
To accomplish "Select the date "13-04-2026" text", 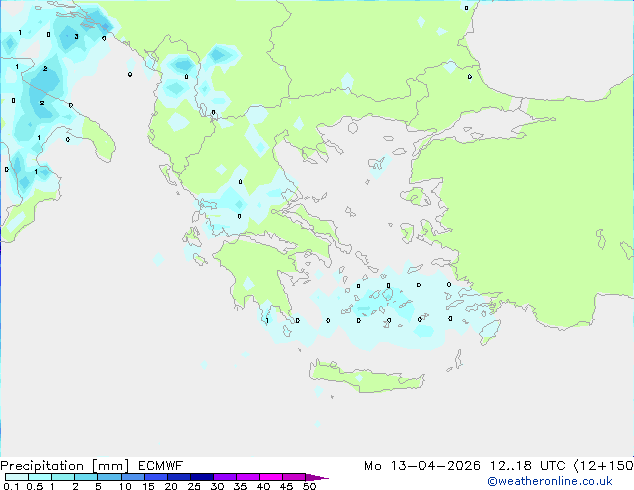I will tap(435, 466).
